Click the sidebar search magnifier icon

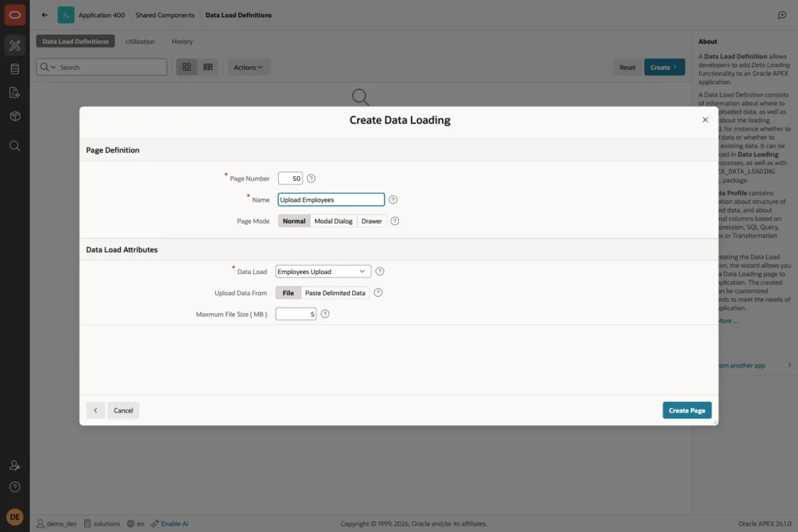(x=15, y=146)
